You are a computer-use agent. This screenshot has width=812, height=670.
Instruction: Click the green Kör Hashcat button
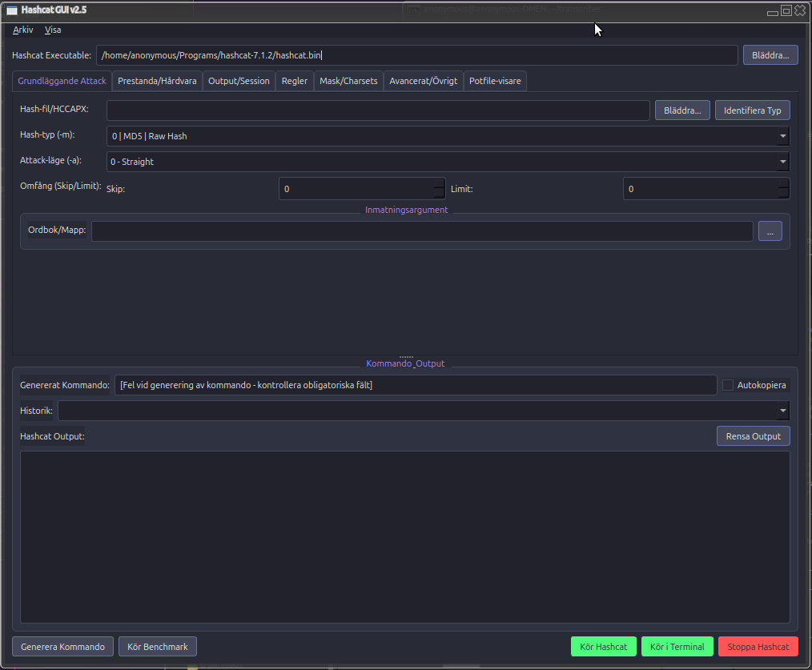click(x=603, y=647)
